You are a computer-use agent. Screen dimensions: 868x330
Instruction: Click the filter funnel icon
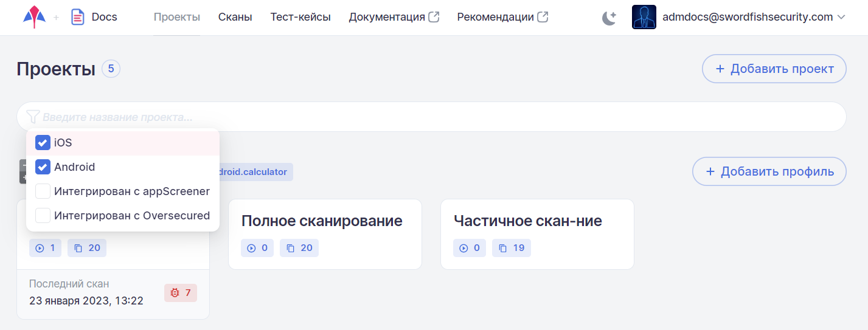pos(33,117)
